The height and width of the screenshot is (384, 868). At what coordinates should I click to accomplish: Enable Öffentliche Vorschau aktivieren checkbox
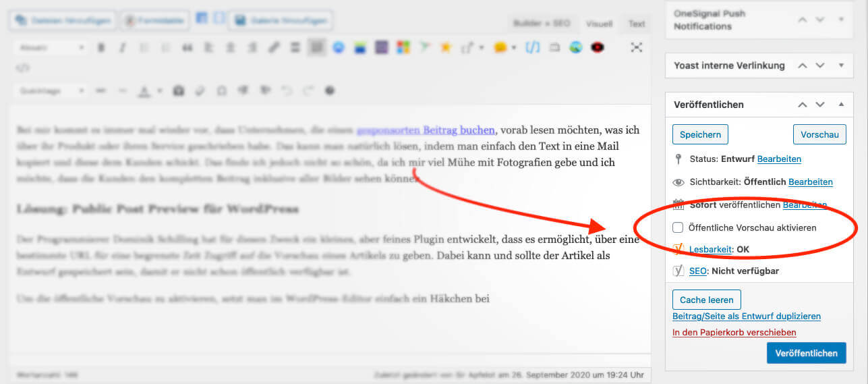click(x=678, y=227)
